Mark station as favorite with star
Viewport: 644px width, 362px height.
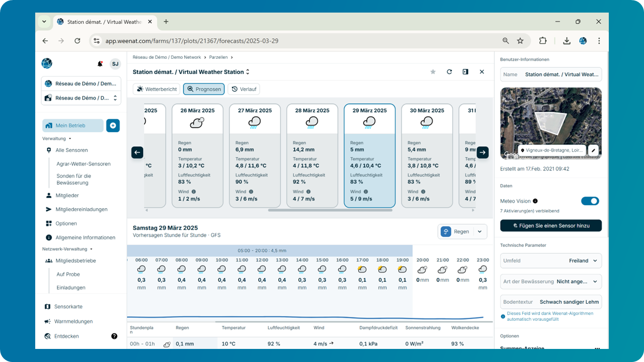click(x=433, y=72)
